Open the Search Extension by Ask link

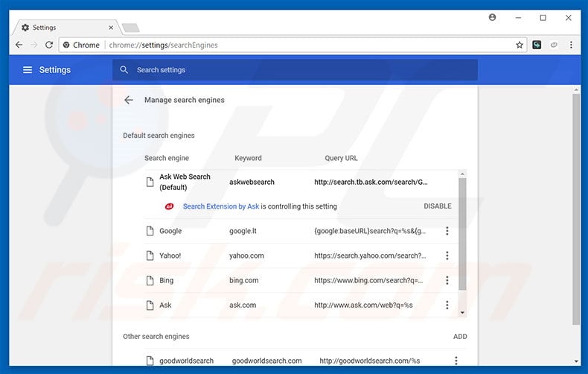(221, 206)
